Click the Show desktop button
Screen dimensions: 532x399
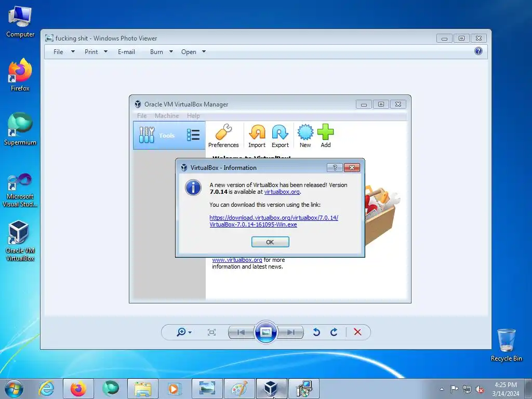point(528,389)
